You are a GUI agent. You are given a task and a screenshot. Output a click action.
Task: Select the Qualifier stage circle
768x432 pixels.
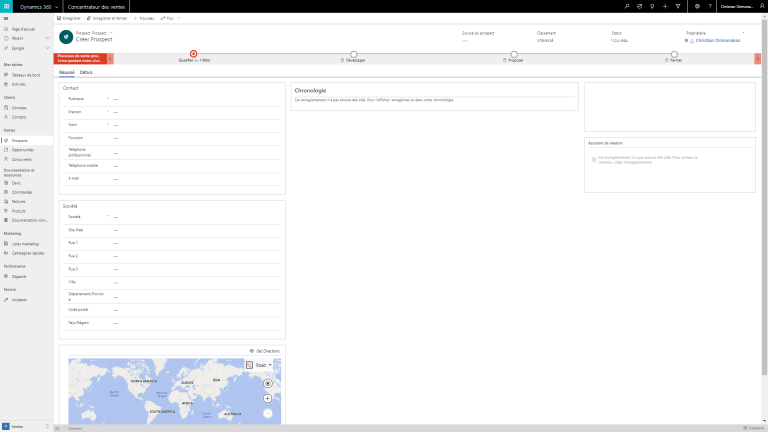pos(193,54)
